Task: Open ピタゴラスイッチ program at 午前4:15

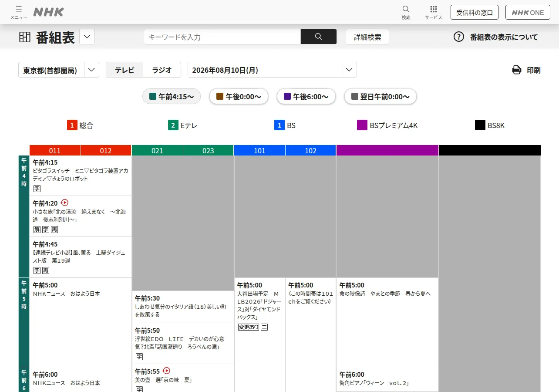Action: coord(81,176)
